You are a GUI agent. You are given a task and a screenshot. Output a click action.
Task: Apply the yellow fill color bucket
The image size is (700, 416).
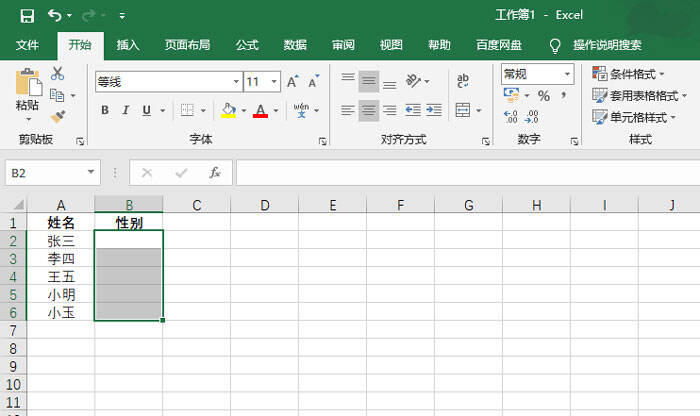228,110
